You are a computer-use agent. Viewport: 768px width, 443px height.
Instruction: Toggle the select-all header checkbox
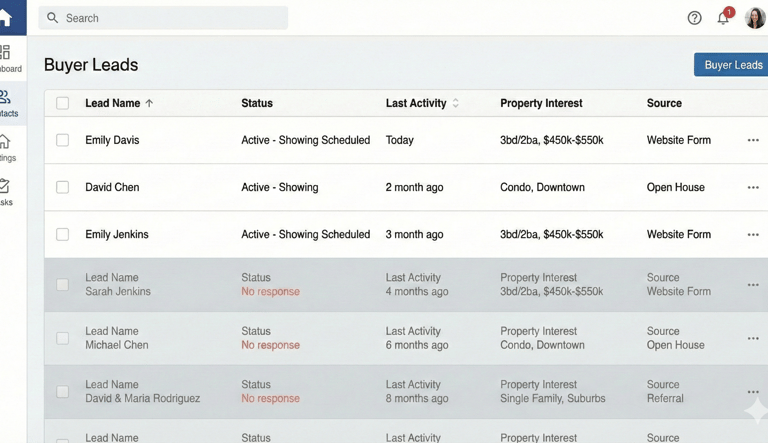(x=63, y=103)
